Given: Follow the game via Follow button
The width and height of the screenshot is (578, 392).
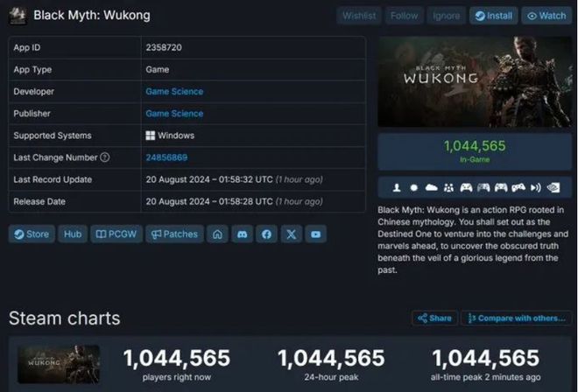Looking at the screenshot, I should [405, 16].
